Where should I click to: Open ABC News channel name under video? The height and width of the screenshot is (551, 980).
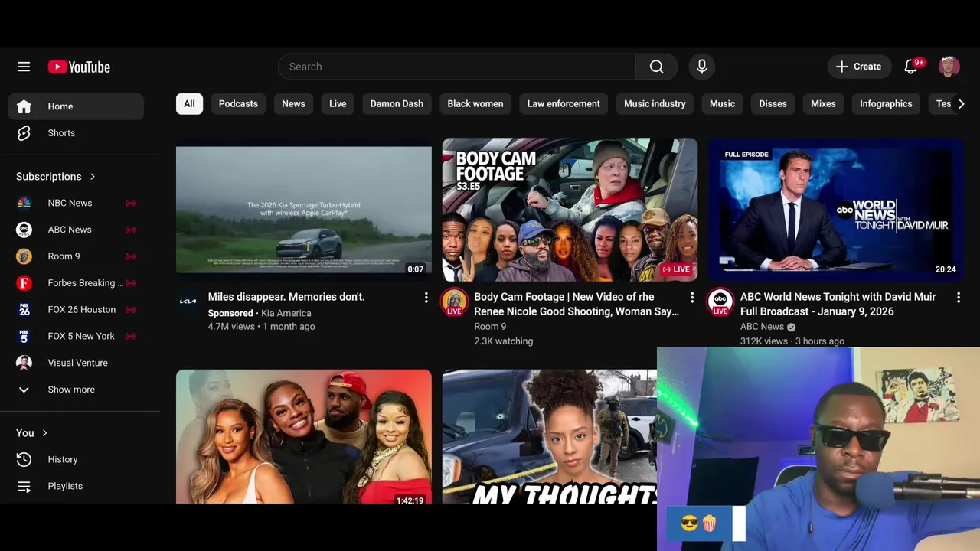(x=762, y=327)
